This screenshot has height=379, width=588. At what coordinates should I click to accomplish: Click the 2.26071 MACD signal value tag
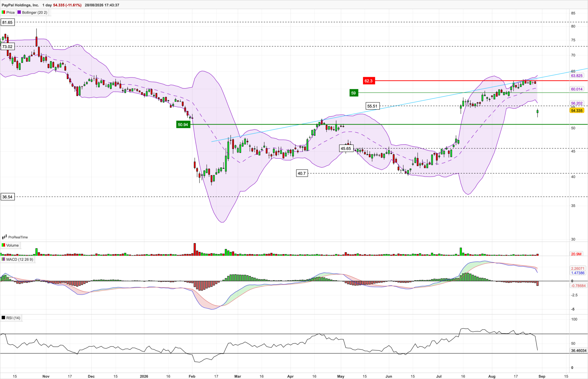click(578, 268)
